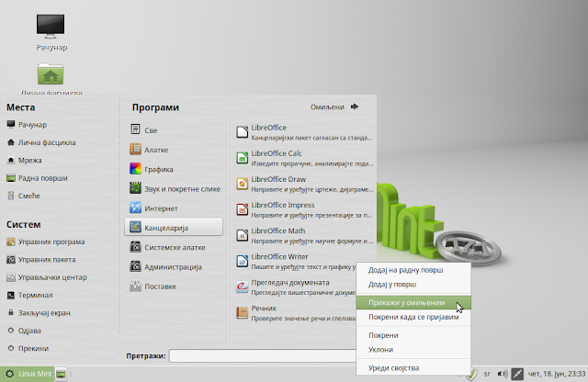
Task: Select the Интернет category
Action: click(174, 208)
